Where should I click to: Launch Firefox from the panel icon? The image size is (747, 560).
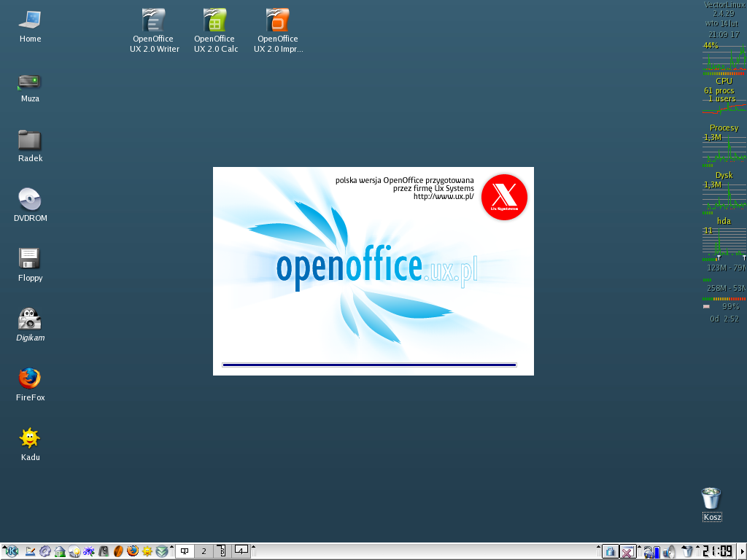tap(133, 551)
